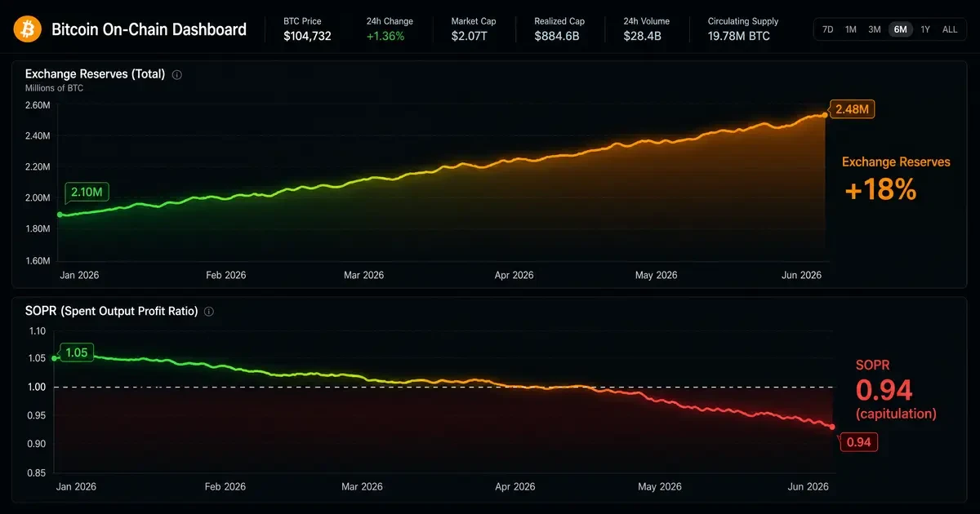Click the 1.00 y-axis label on SOPR chart

pyautogui.click(x=37, y=387)
